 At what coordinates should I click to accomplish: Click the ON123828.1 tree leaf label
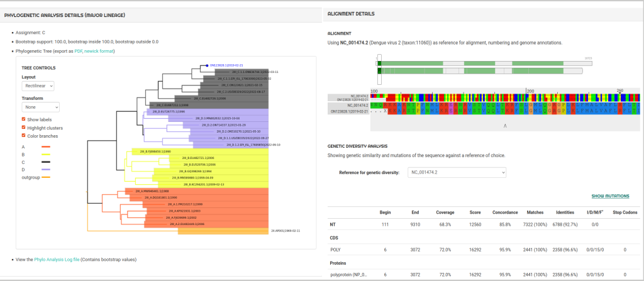225,65
